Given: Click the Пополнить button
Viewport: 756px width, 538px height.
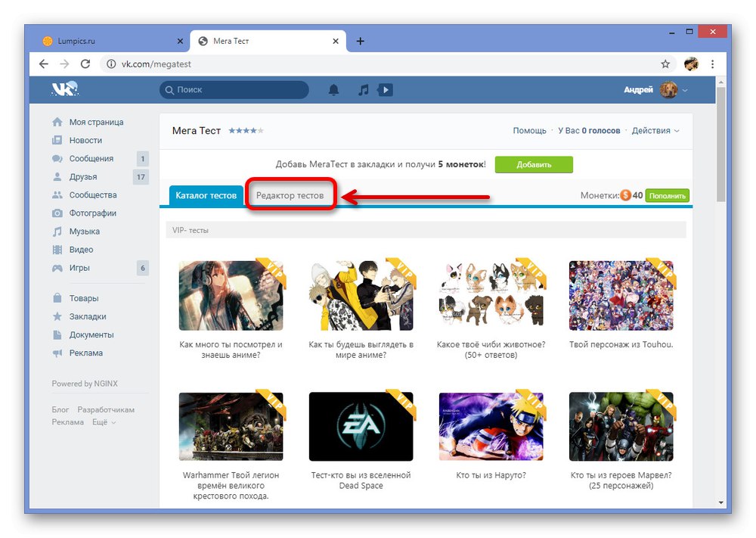Looking at the screenshot, I should [668, 196].
